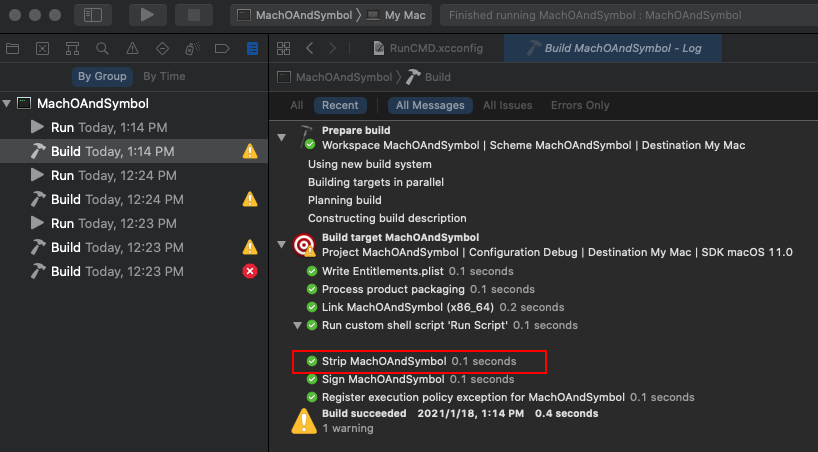Open the related items grid menu
This screenshot has width=818, height=452.
pos(284,49)
